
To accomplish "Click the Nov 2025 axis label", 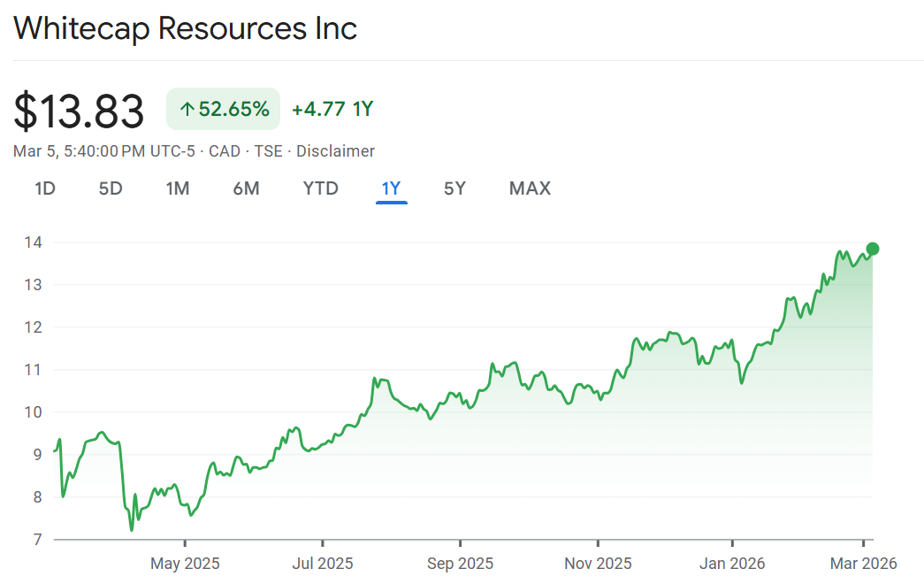I will coord(598,564).
